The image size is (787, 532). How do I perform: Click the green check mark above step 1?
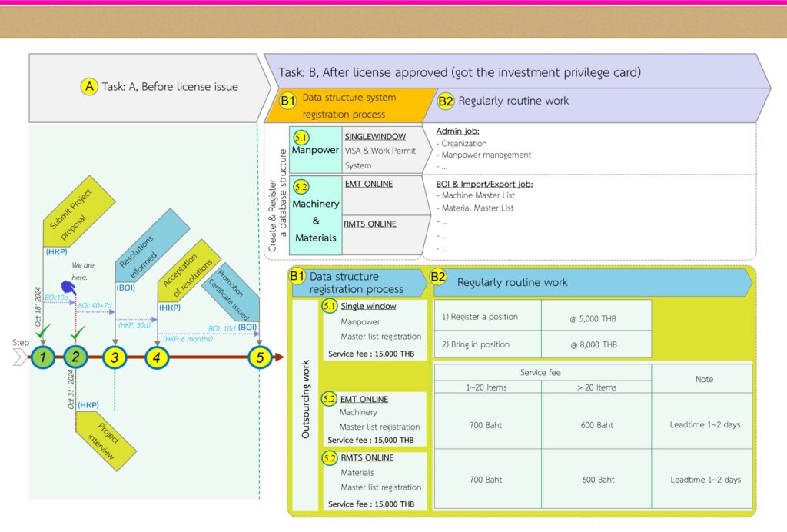tap(43, 331)
